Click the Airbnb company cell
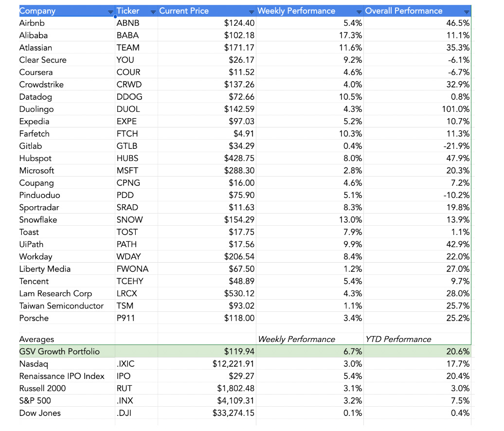504x431 pixels. [67, 23]
